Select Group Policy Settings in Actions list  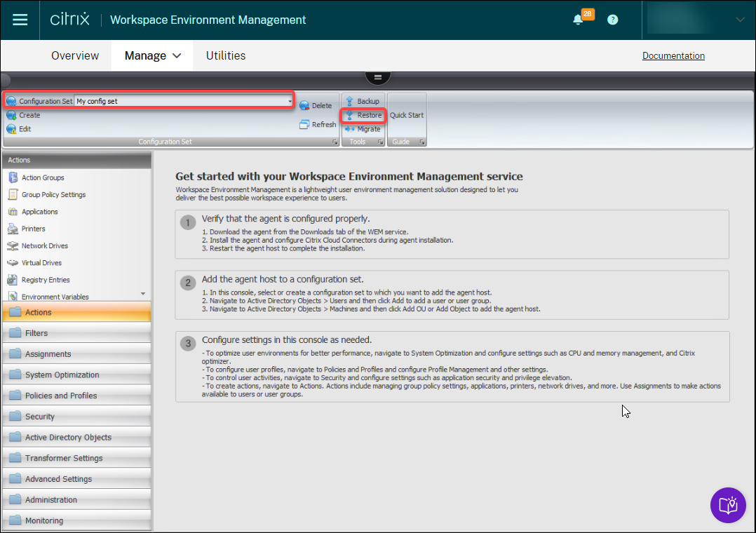(x=53, y=195)
